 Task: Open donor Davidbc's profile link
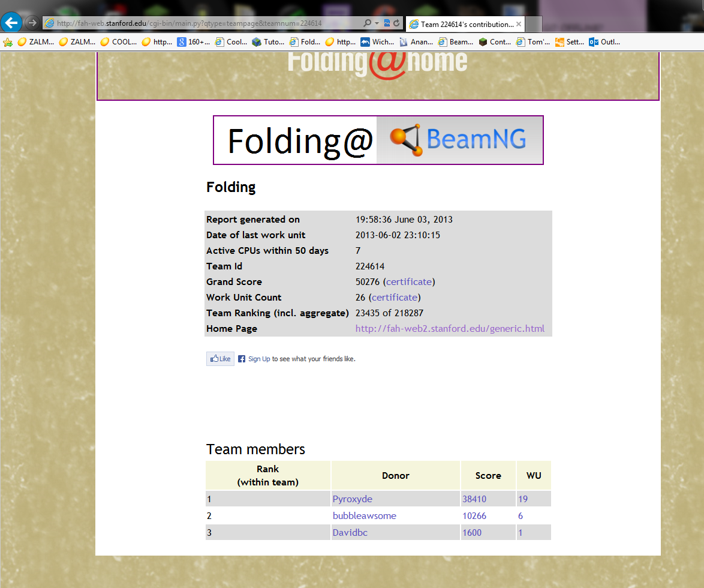point(350,532)
